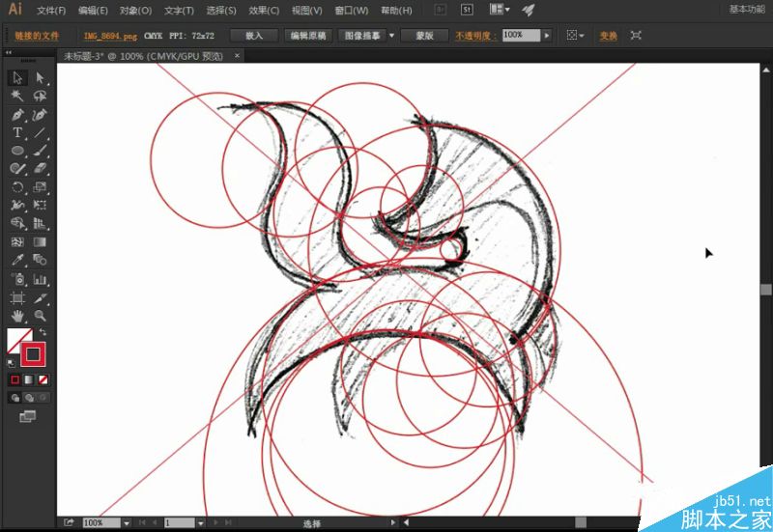Screen dimensions: 773x532
Task: Open the 对象(O) menu
Action: (x=135, y=11)
